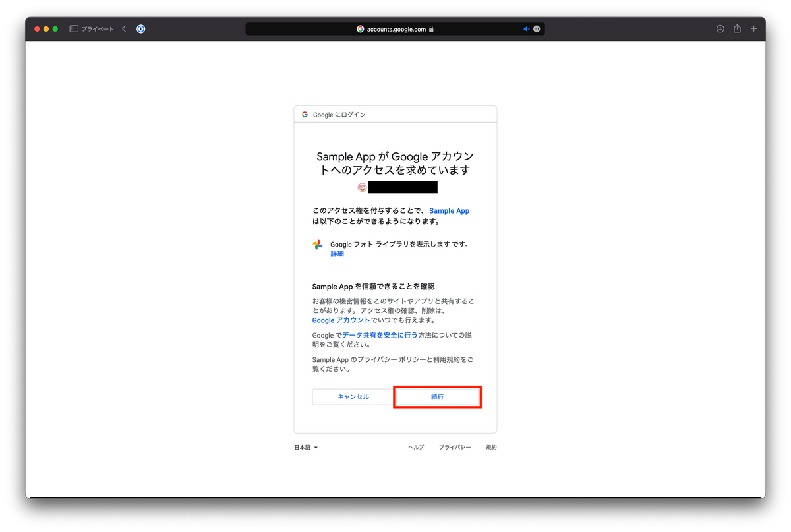Open the Share sheet icon

click(738, 28)
